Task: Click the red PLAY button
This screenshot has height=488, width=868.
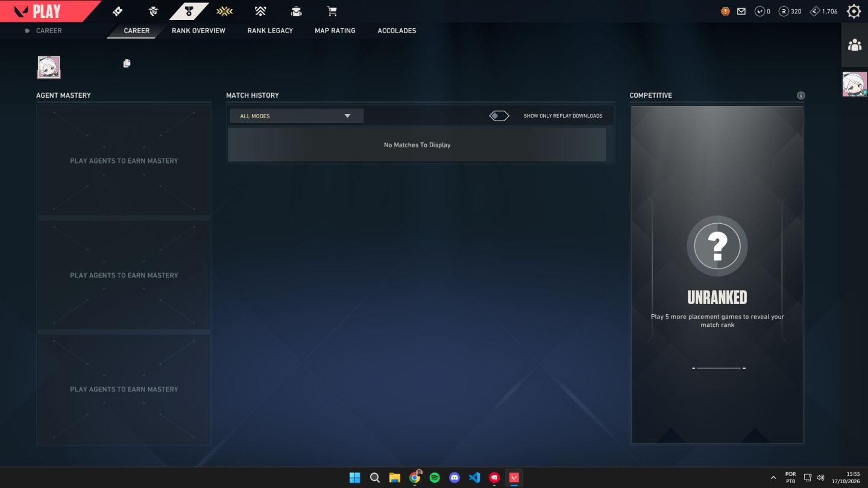Action: click(47, 11)
